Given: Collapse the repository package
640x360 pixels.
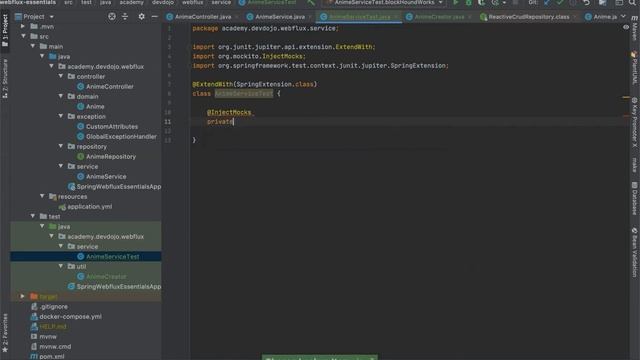Looking at the screenshot, I should coord(61,146).
